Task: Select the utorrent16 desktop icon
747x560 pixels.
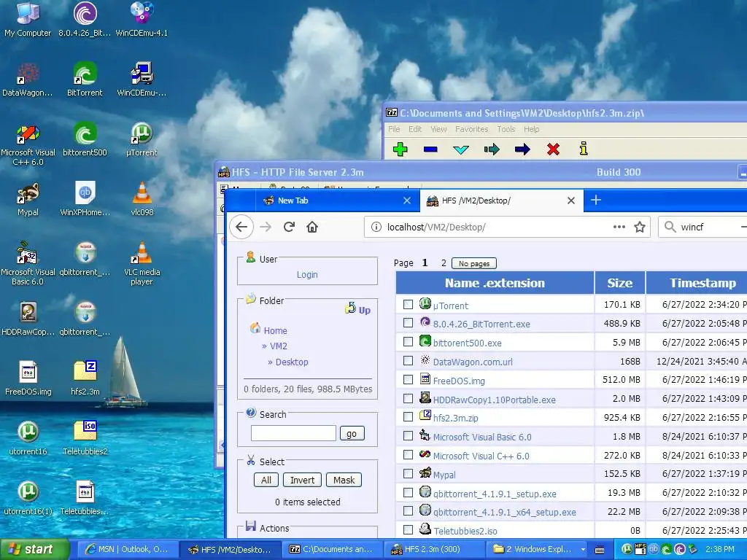Action: 28,438
